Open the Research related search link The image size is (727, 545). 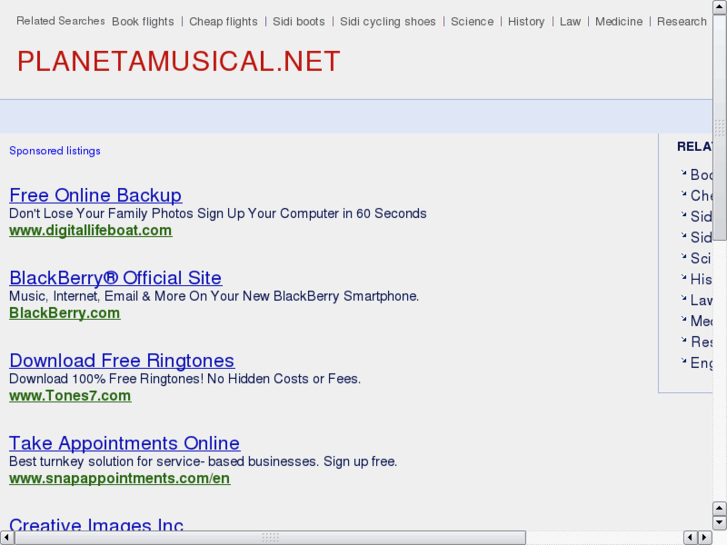682,22
